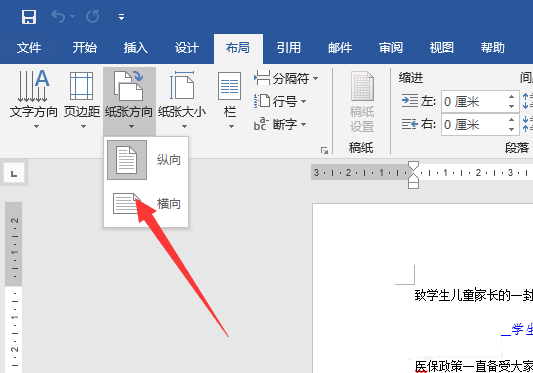Switch to the 邮件 ribbon tab
Screen dimensions: 533x373
tap(340, 48)
